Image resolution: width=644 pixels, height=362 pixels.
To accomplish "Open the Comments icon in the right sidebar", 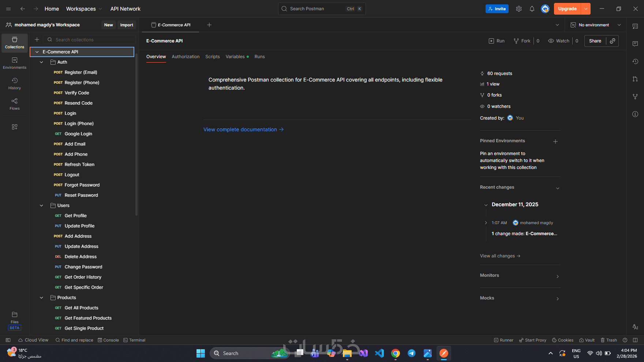I will click(635, 44).
